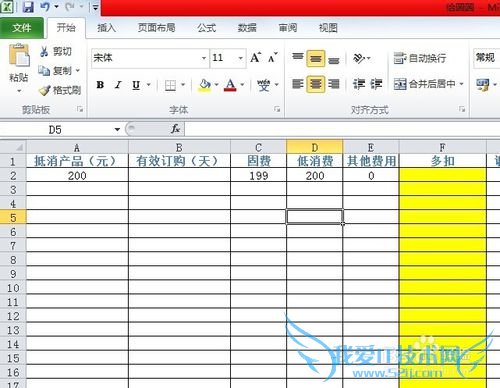The width and height of the screenshot is (500, 388).
Task: Click Merge and Center (合并后居中) button
Action: tap(425, 84)
